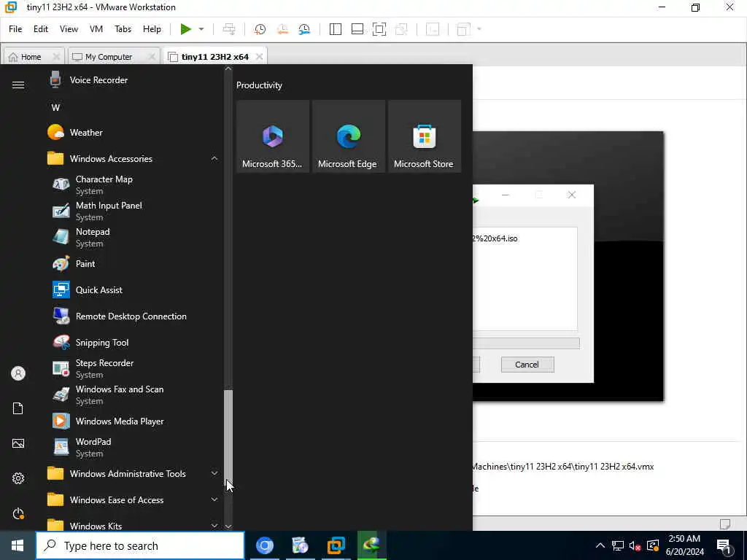Jump to the letter W section header
Screen dimensions: 747x560
tap(55, 108)
